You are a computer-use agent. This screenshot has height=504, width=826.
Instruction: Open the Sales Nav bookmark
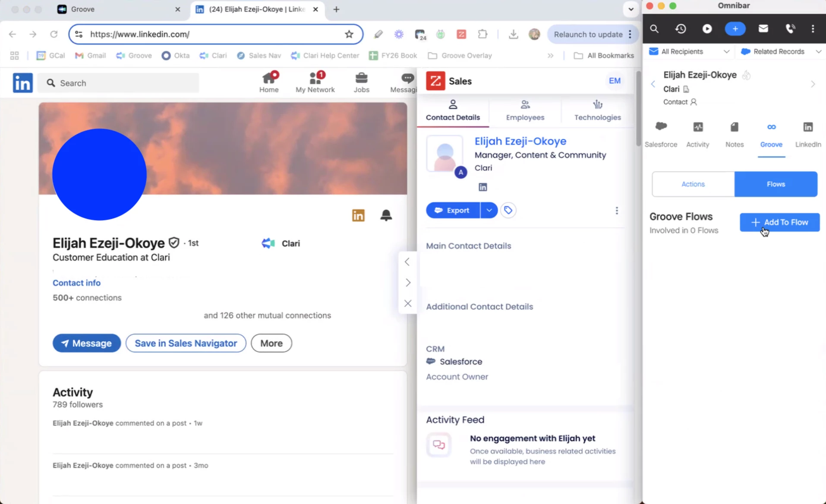tap(259, 55)
